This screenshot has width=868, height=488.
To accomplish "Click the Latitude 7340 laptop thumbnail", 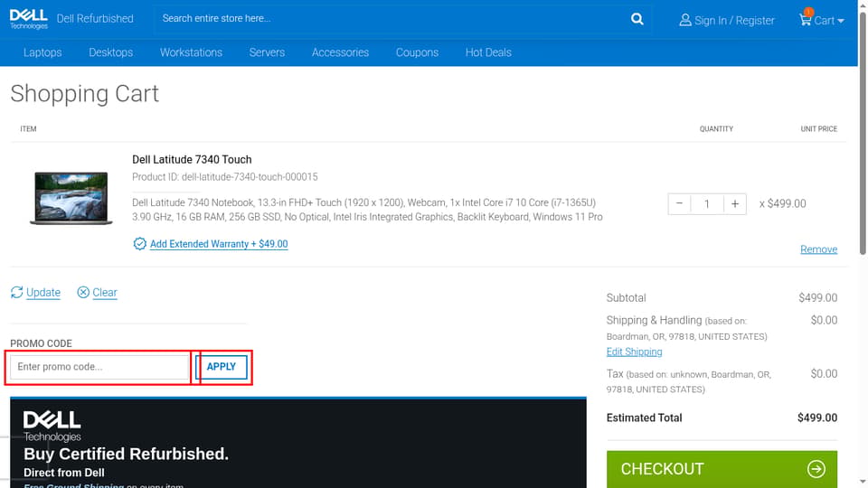I will click(x=71, y=198).
